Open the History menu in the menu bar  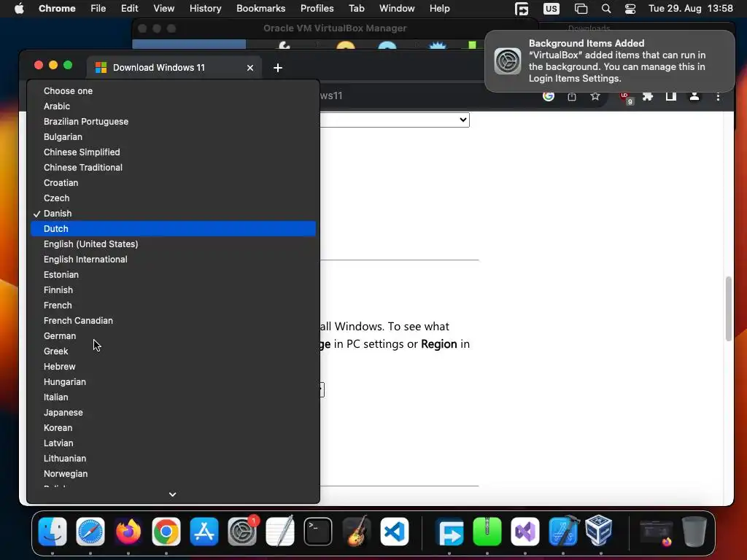tap(205, 9)
